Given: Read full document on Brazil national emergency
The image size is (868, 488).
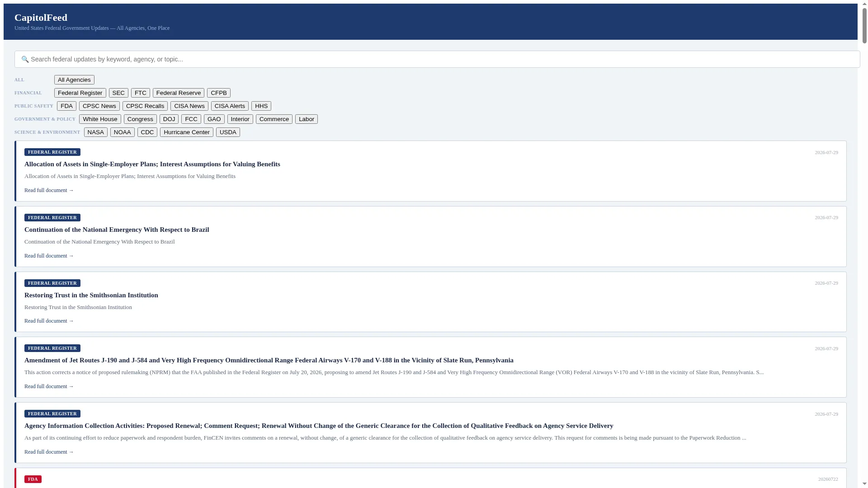Looking at the screenshot, I should point(49,256).
